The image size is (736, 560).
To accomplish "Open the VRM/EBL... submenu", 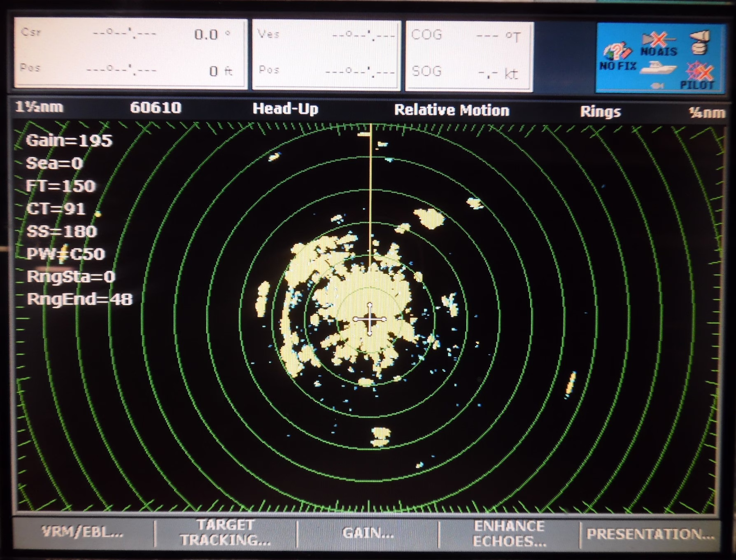I will [x=83, y=532].
